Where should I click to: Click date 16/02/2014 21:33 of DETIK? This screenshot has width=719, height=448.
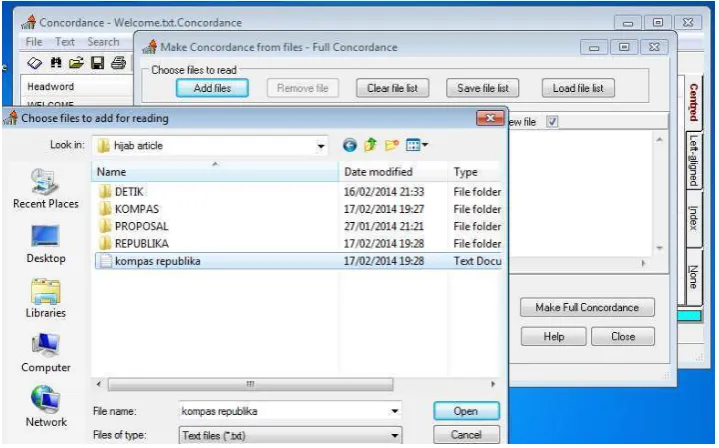click(384, 192)
